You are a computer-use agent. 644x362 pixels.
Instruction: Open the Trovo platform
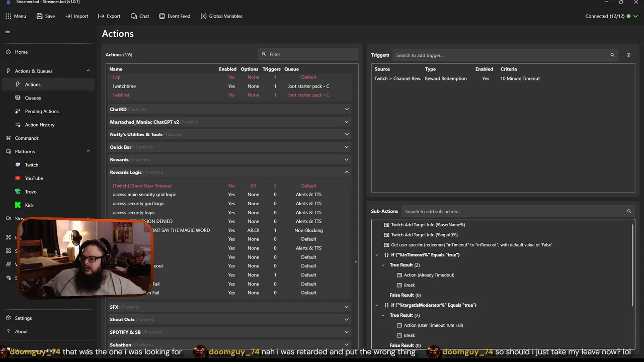tap(31, 192)
